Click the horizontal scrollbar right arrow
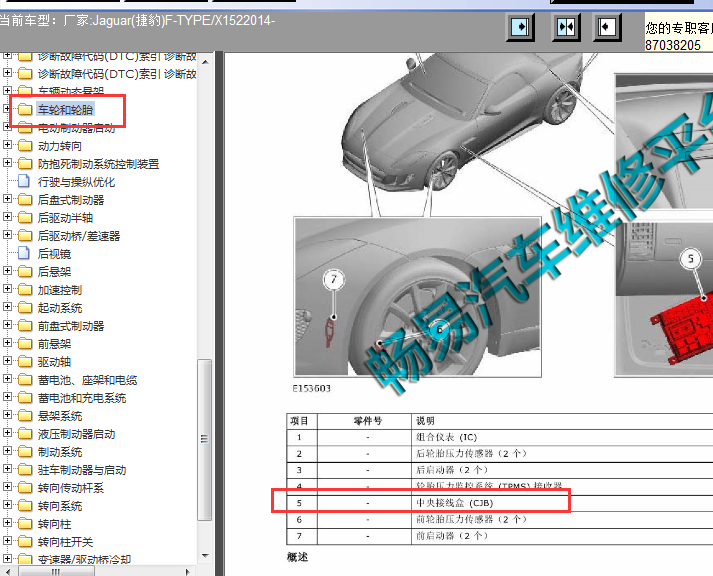The height and width of the screenshot is (576, 713). pyautogui.click(x=188, y=571)
